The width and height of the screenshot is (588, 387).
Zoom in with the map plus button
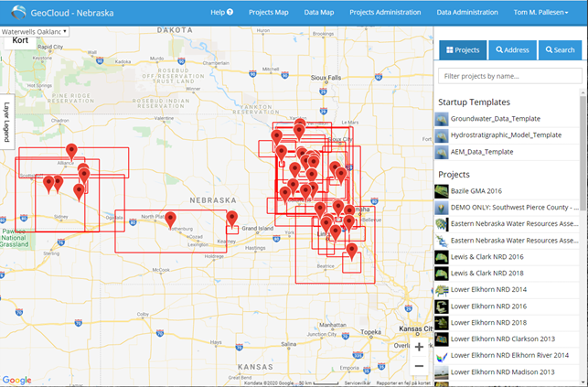(x=419, y=347)
